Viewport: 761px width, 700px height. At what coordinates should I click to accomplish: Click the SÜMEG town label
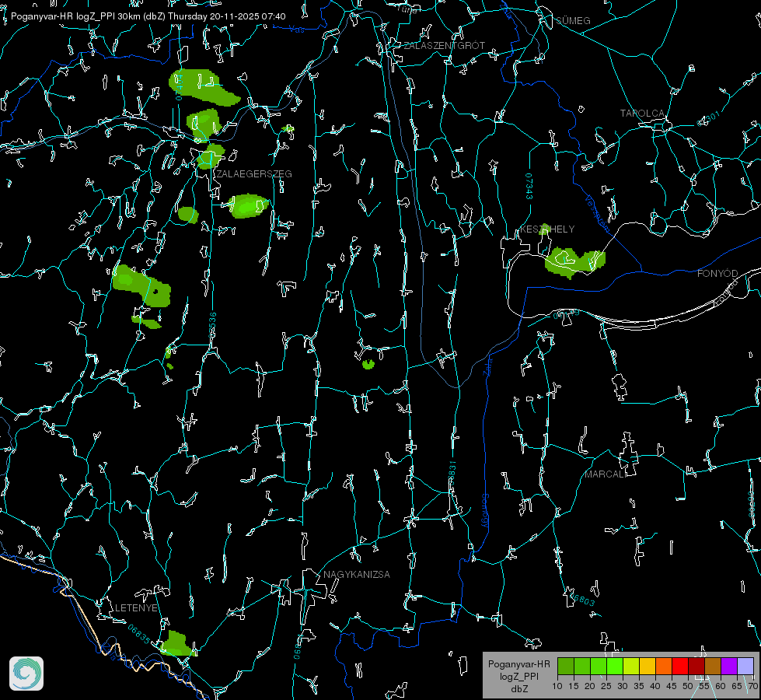(x=573, y=20)
